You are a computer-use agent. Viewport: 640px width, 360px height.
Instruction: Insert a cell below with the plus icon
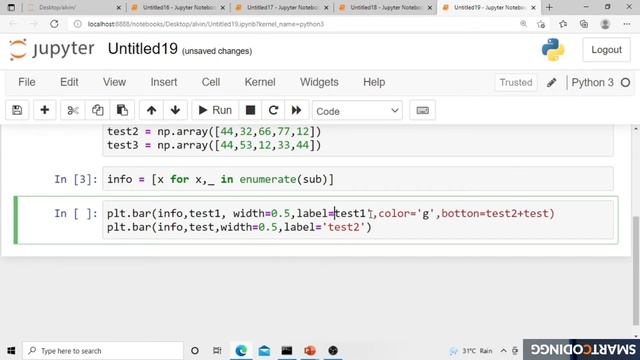(x=44, y=110)
